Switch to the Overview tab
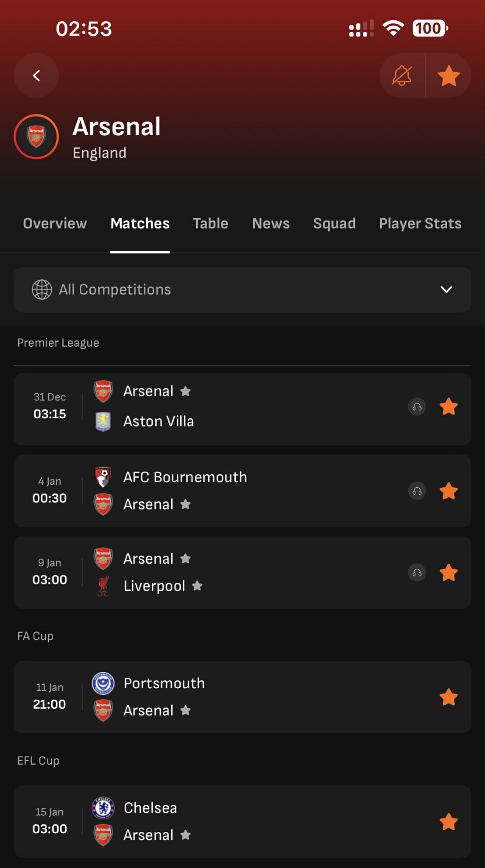Image resolution: width=485 pixels, height=868 pixels. (x=55, y=224)
